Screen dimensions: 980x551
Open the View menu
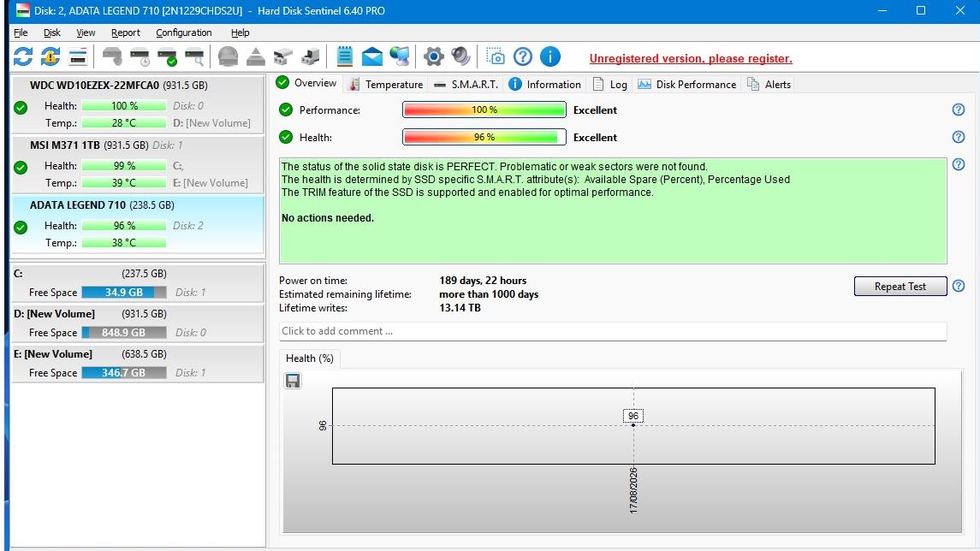click(x=86, y=33)
